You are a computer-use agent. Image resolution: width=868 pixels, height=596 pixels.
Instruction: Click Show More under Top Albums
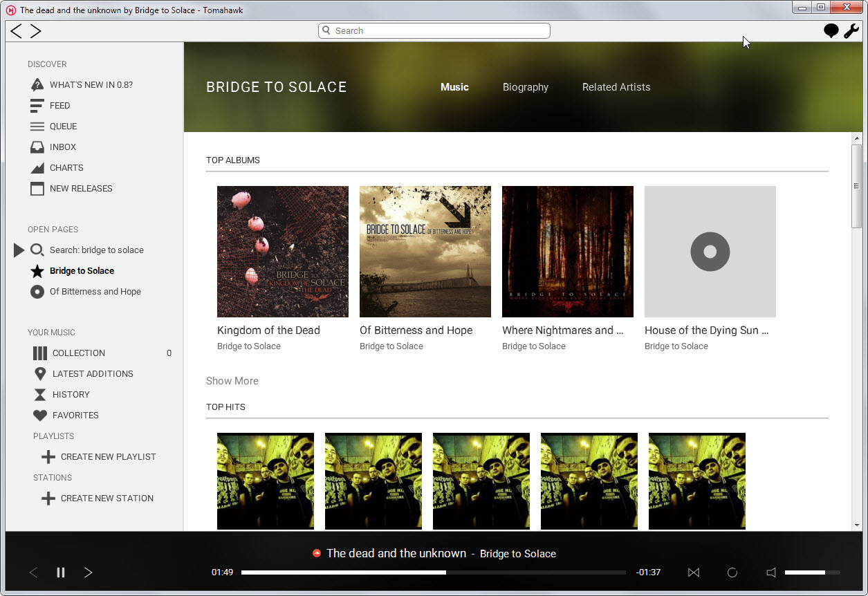pyautogui.click(x=232, y=381)
